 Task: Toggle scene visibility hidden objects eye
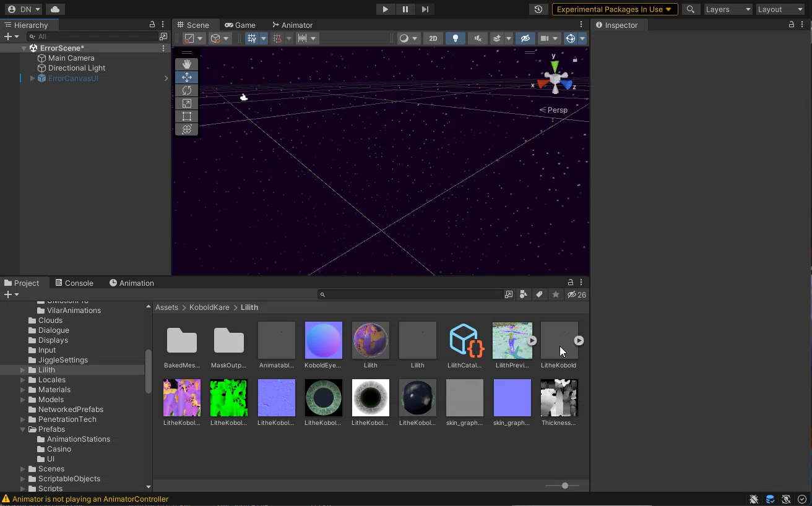point(525,38)
